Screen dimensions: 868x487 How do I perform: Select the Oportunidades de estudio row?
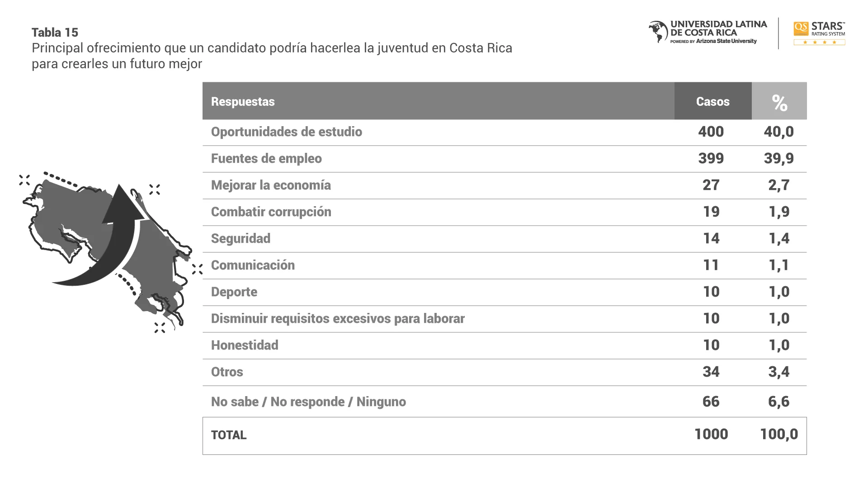point(287,132)
